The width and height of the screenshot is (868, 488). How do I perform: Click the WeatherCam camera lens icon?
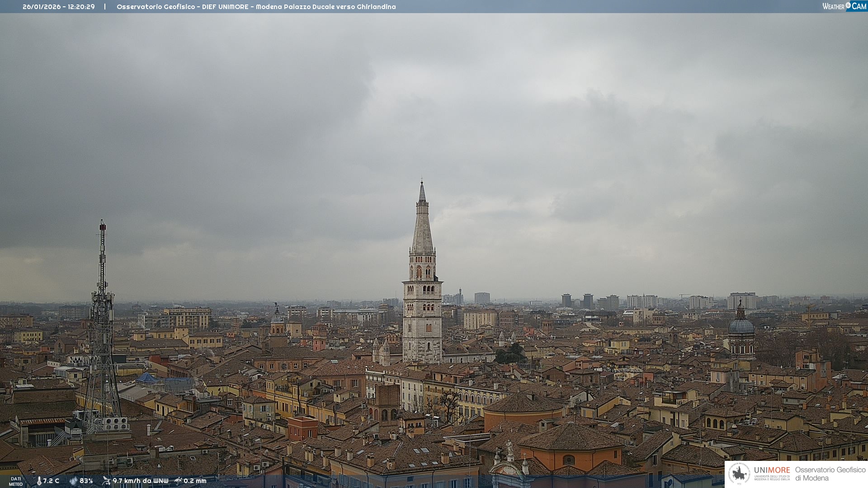848,5
